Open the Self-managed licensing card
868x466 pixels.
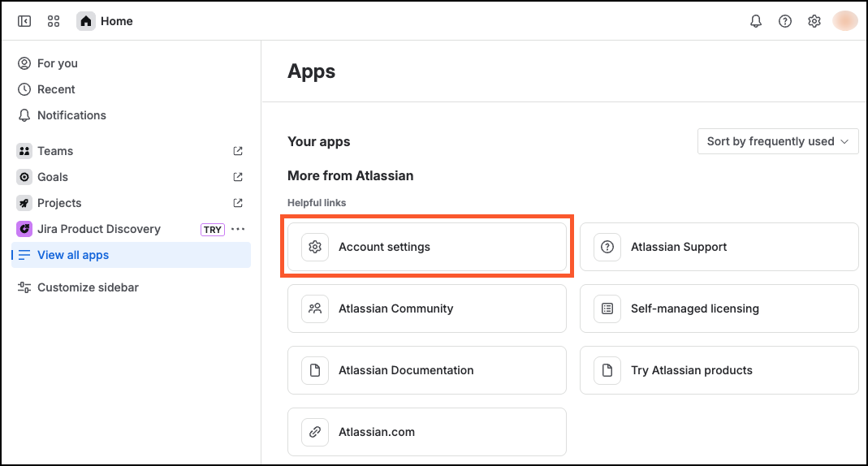tap(719, 309)
